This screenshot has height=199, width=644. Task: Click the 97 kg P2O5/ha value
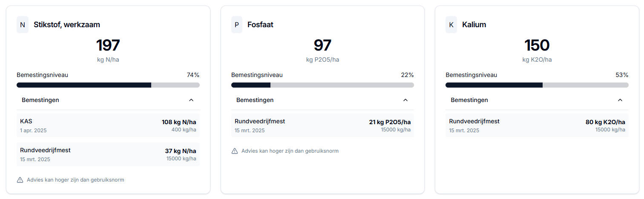pyautogui.click(x=322, y=45)
